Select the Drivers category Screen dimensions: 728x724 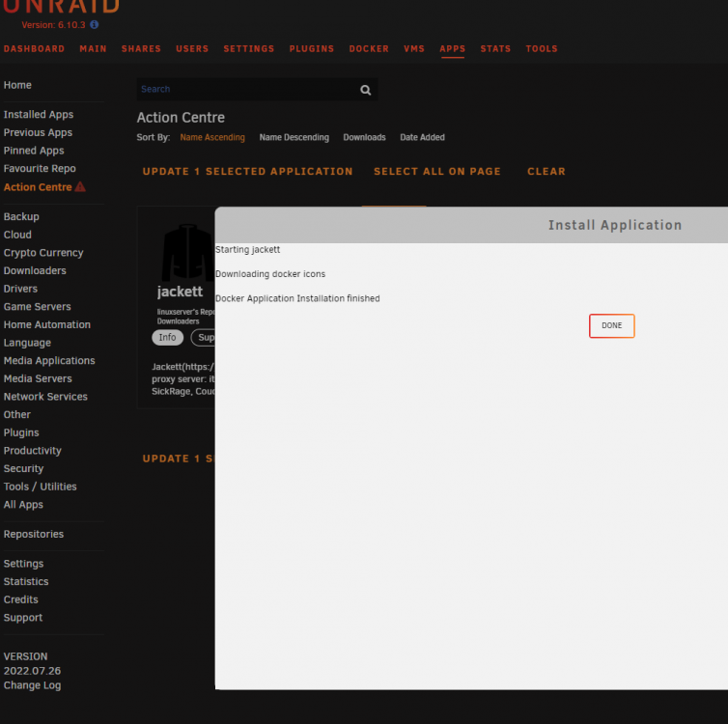click(x=20, y=289)
